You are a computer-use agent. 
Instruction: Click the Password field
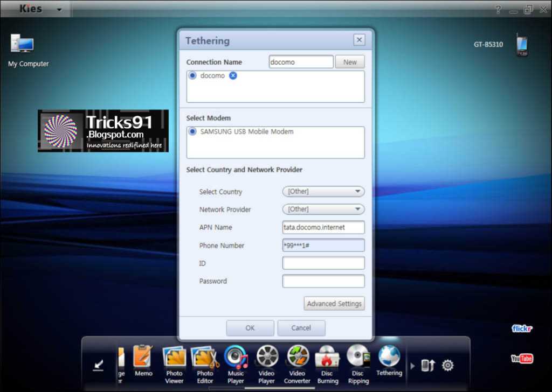323,281
